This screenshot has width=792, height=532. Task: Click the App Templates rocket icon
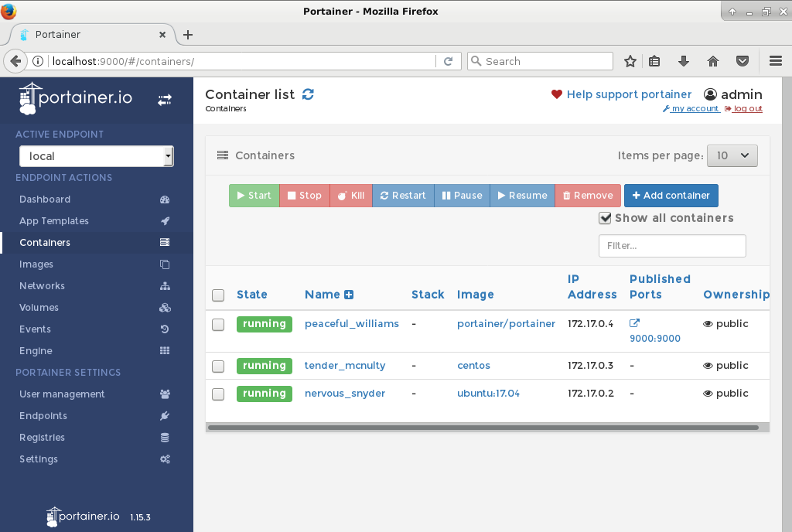pos(165,221)
